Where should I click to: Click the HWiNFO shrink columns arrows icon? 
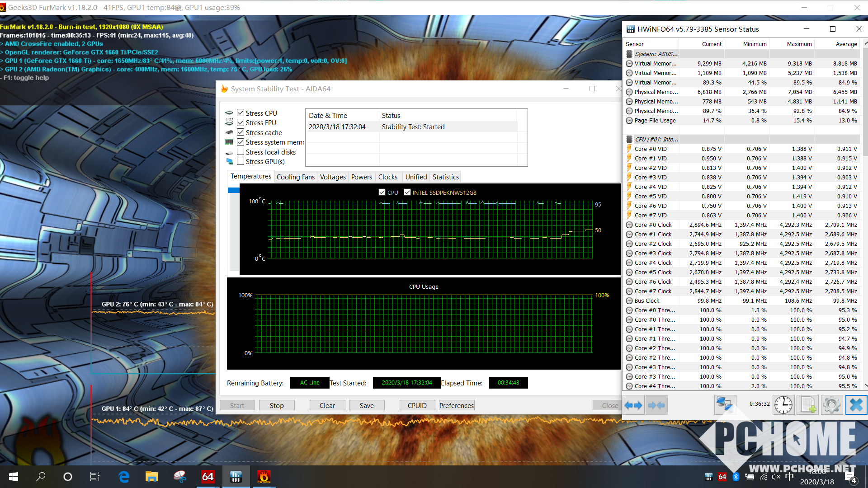coord(656,405)
